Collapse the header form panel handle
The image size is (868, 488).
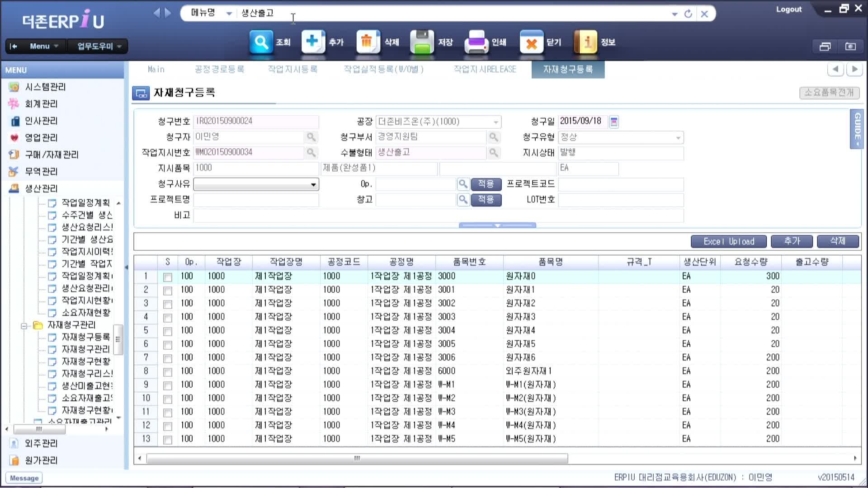click(x=497, y=225)
